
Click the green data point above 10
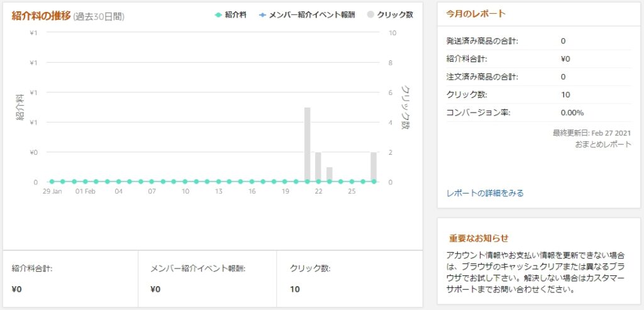pyautogui.click(x=186, y=181)
